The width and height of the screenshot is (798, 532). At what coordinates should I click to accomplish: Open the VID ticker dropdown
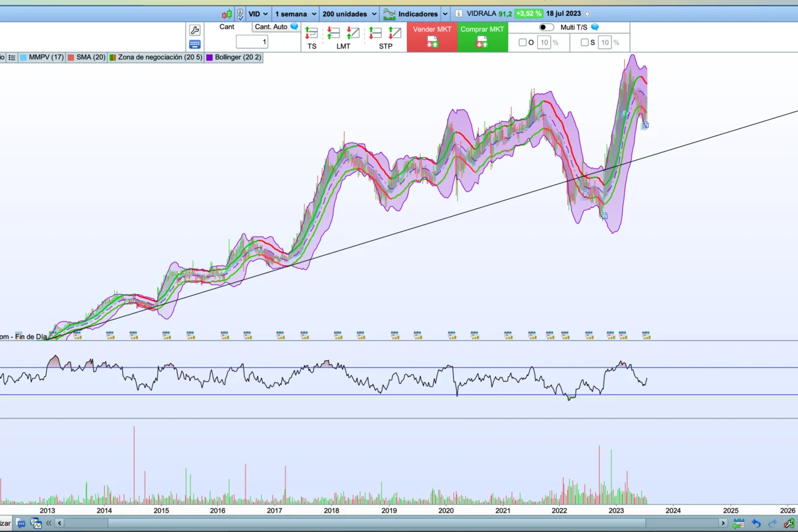(258, 13)
